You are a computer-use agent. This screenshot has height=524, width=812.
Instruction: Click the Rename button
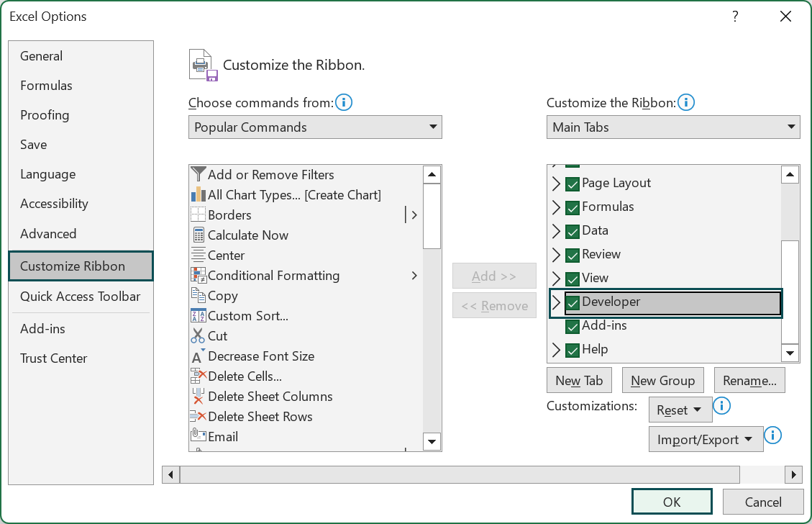coord(749,381)
